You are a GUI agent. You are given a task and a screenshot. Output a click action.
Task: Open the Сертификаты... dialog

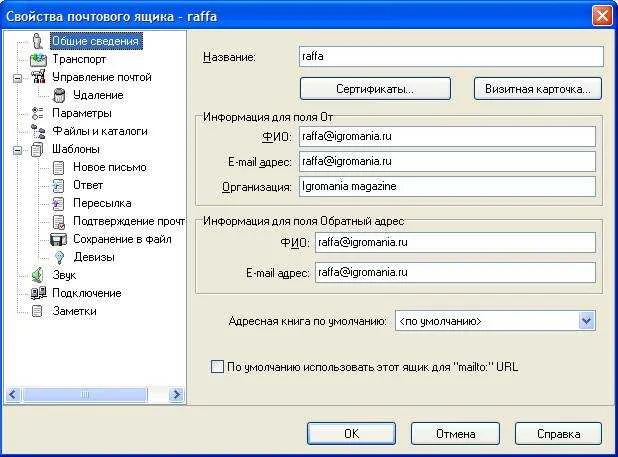tap(375, 89)
